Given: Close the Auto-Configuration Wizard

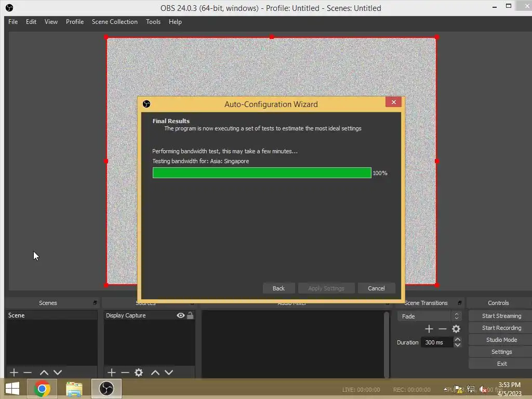Looking at the screenshot, I should pos(393,102).
